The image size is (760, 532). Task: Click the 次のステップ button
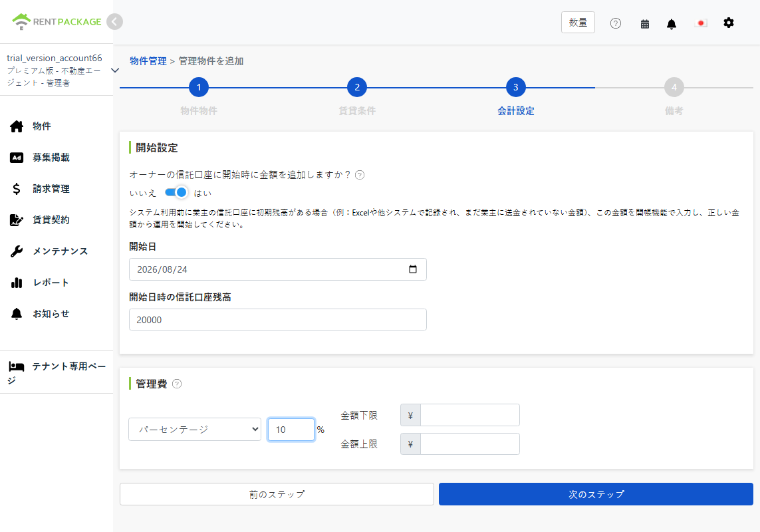596,494
